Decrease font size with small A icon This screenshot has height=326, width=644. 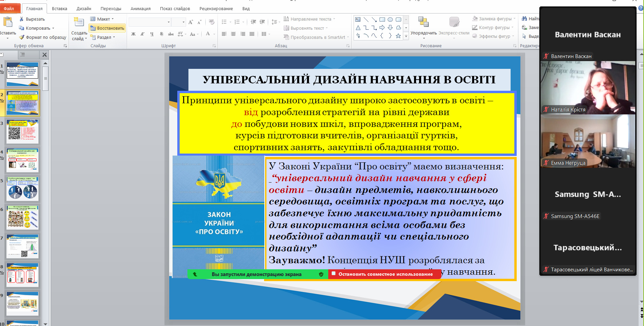[x=200, y=22]
